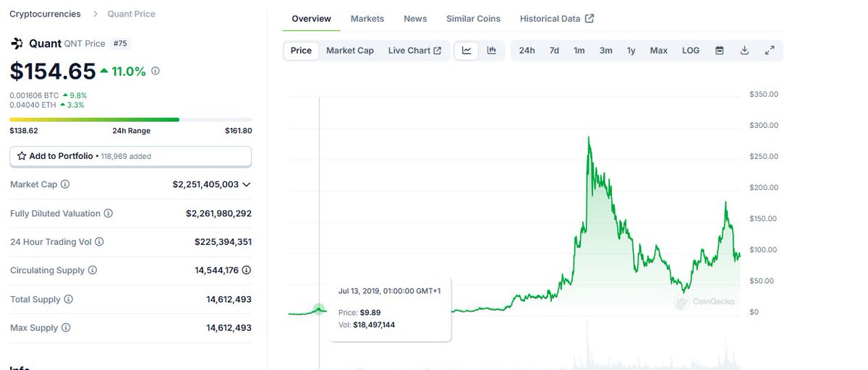Click Fully Diluted Valuation info icon
Image resolution: width=868 pixels, height=370 pixels.
pos(109,213)
